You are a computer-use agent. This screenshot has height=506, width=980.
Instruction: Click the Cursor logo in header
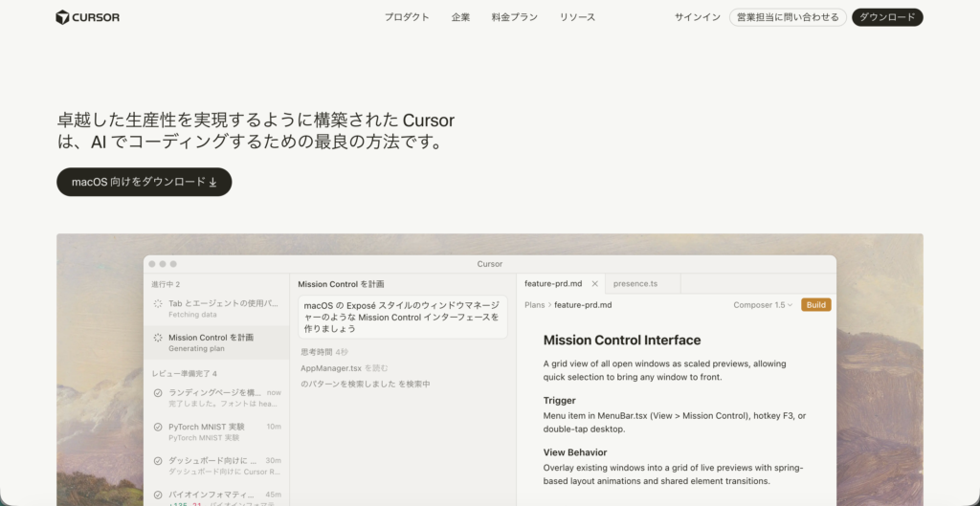87,17
